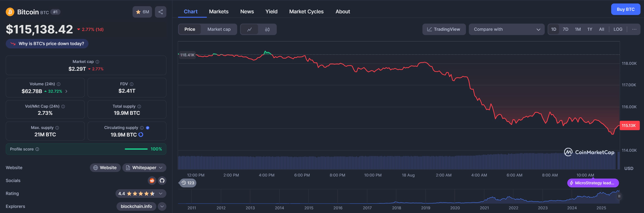Open the Compare with dropdown
The width and height of the screenshot is (644, 213).
(x=506, y=30)
